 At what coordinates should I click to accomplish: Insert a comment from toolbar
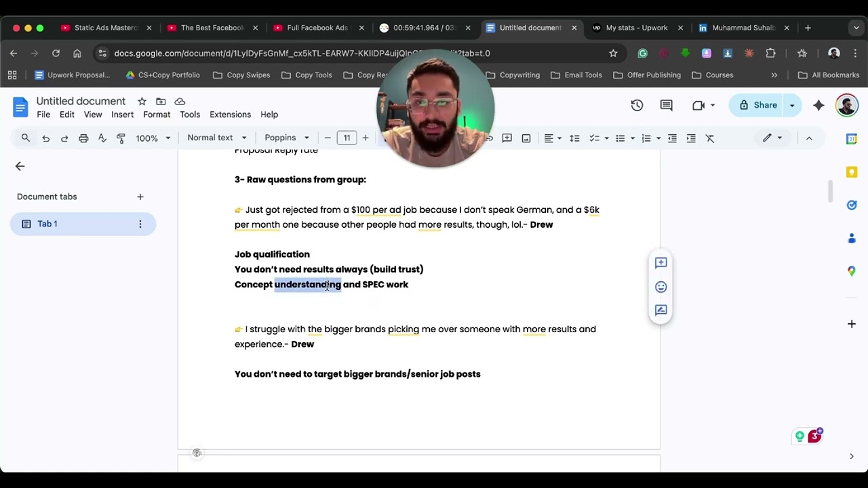pyautogui.click(x=507, y=138)
